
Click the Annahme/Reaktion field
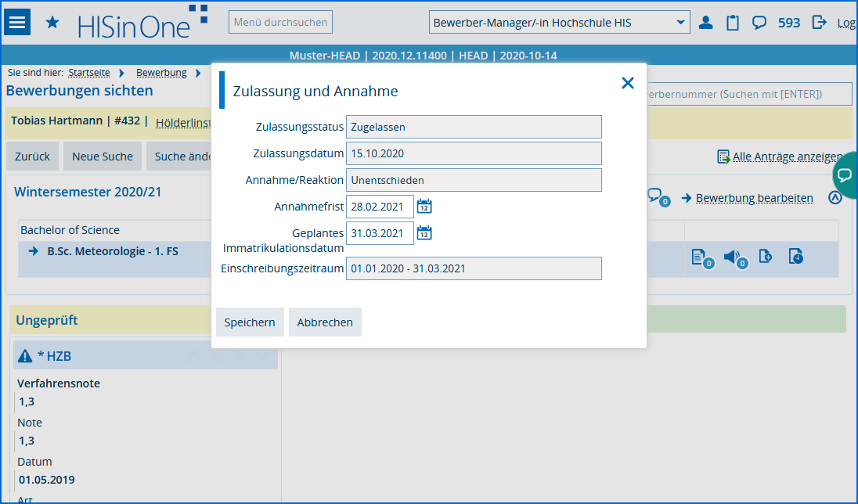click(x=474, y=180)
